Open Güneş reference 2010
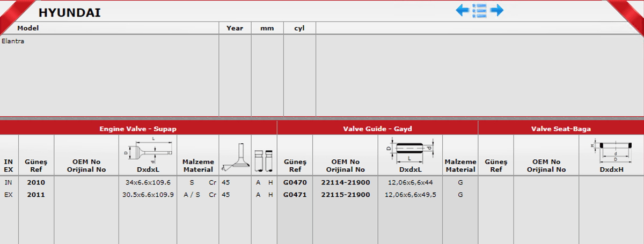 pyautogui.click(x=36, y=182)
